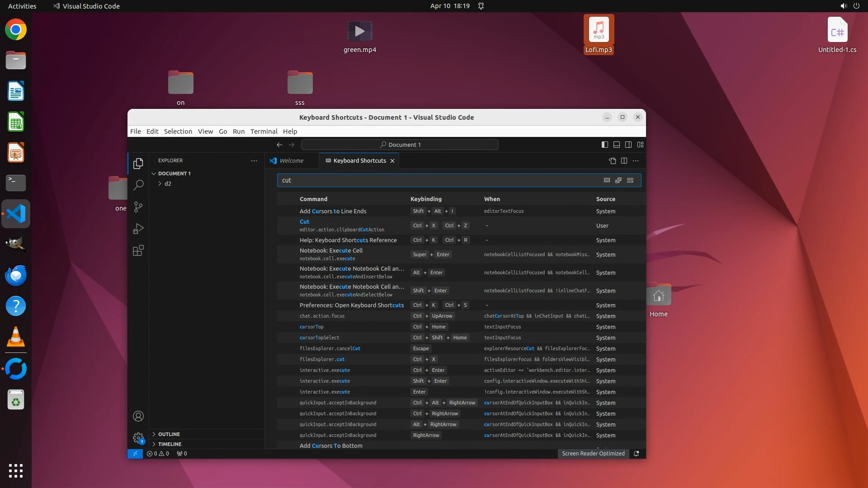This screenshot has width=868, height=488.
Task: Click the Keybinding column header
Action: point(426,199)
